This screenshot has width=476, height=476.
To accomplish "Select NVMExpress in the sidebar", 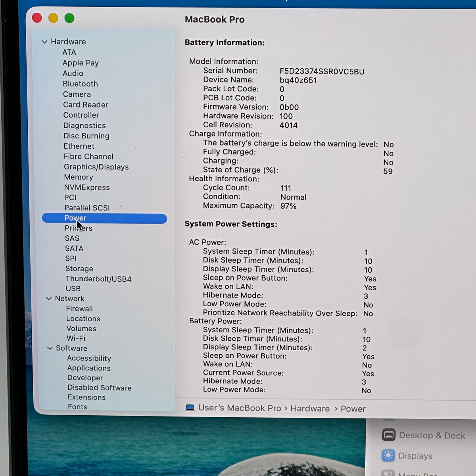I will coord(87,188).
